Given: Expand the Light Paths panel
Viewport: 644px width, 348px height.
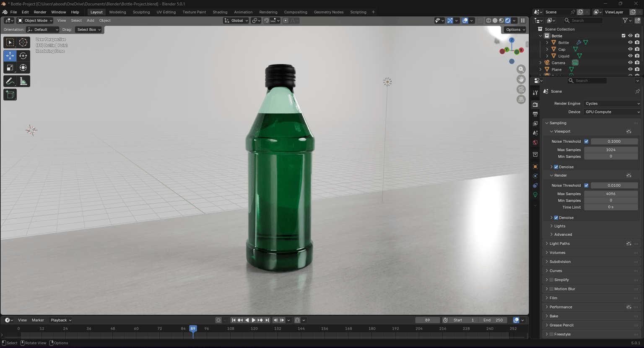Looking at the screenshot, I should (559, 243).
